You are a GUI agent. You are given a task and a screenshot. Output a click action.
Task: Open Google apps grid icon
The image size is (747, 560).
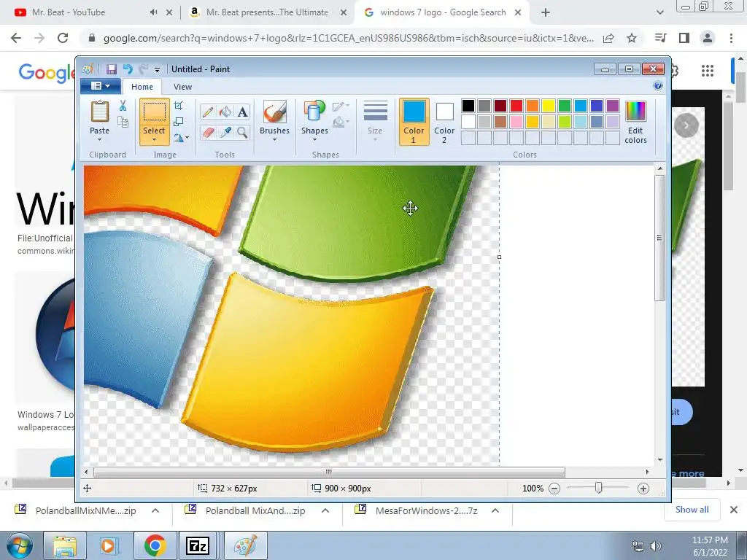(x=708, y=71)
